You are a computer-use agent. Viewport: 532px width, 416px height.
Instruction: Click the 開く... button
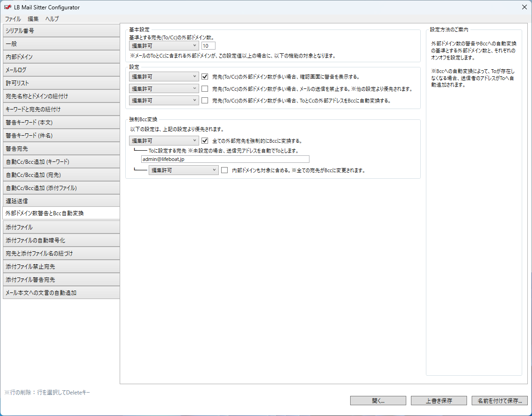click(378, 401)
